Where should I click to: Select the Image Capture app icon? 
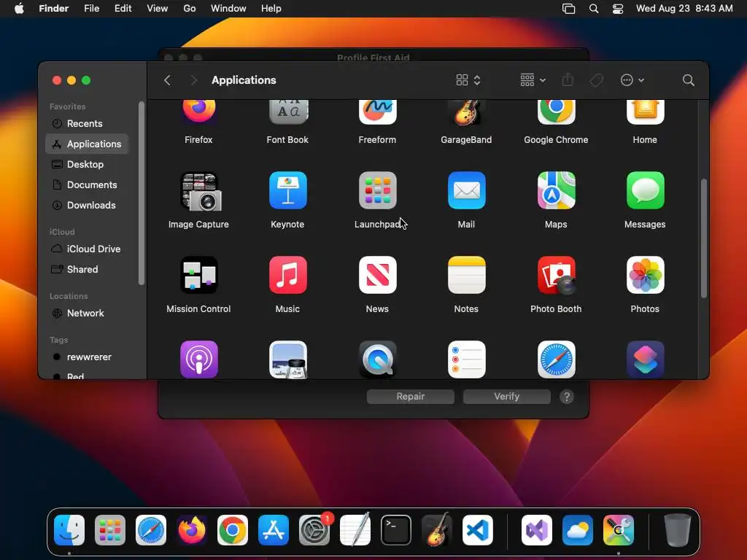[x=200, y=192]
